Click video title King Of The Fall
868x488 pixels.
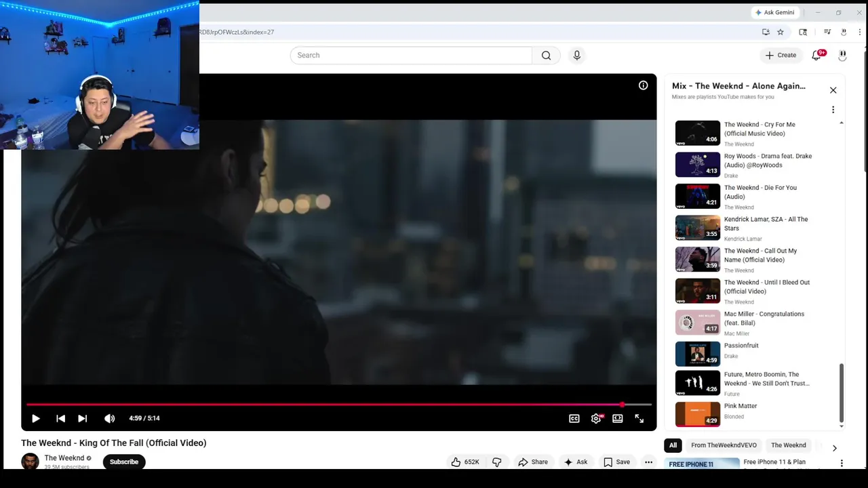114,443
